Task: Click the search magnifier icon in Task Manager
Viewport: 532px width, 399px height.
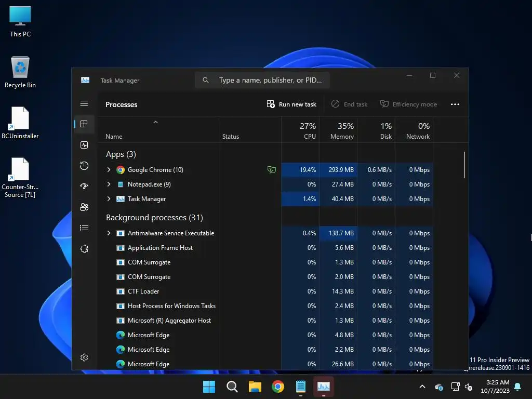Action: 206,80
